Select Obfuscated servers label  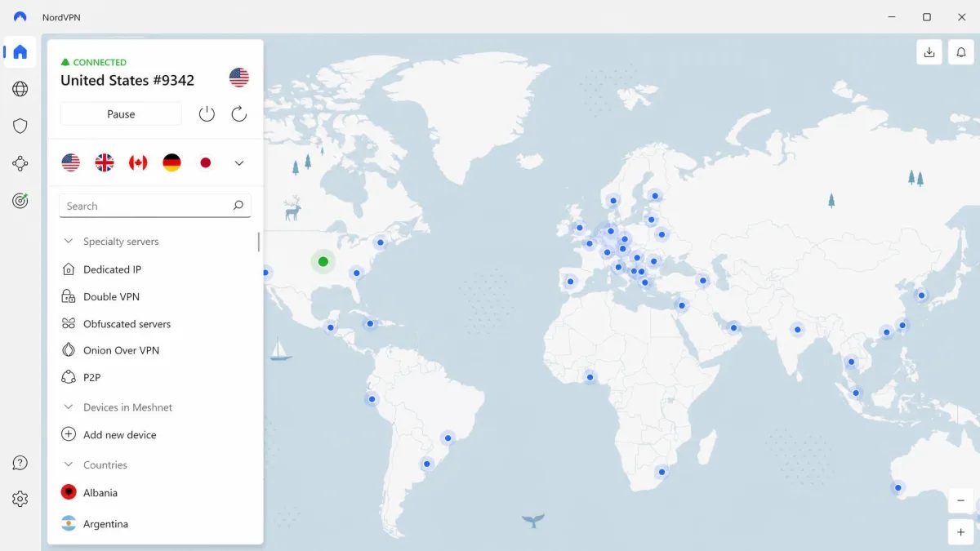tap(127, 324)
